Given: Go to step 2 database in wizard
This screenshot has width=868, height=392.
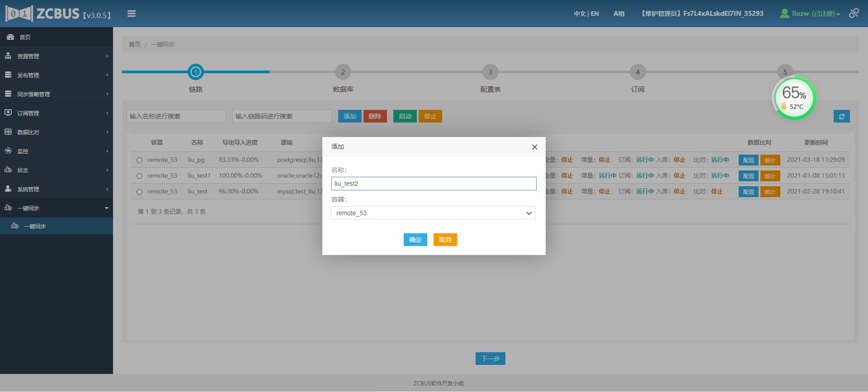Looking at the screenshot, I should tap(343, 72).
